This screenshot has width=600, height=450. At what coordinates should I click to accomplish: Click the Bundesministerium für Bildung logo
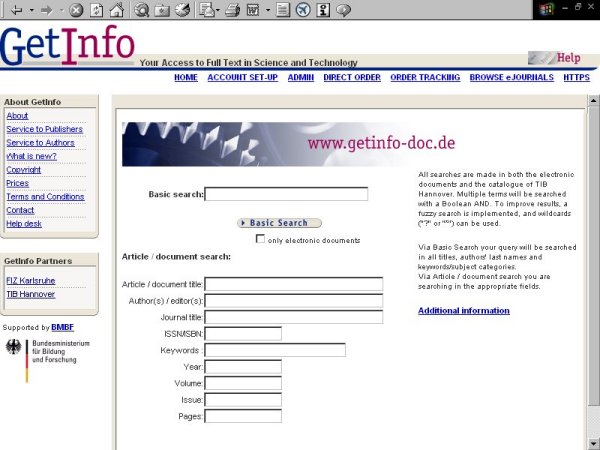(47, 360)
